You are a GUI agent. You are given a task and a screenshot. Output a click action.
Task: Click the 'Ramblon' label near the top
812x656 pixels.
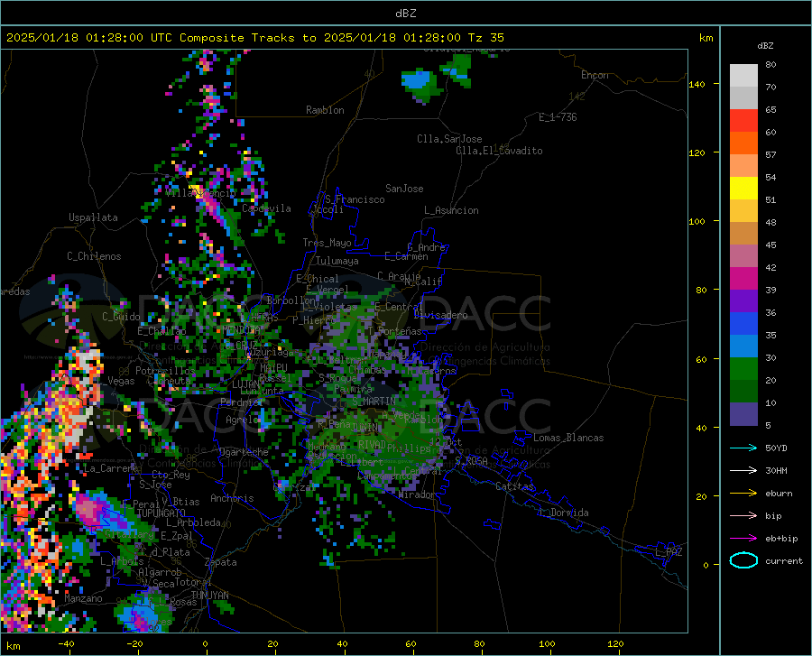pos(325,110)
